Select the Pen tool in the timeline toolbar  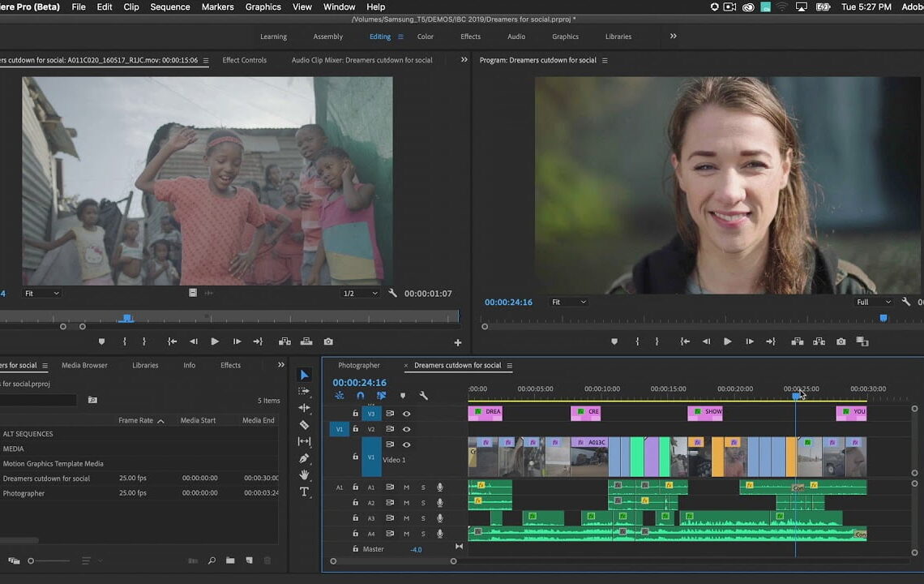[x=305, y=458]
